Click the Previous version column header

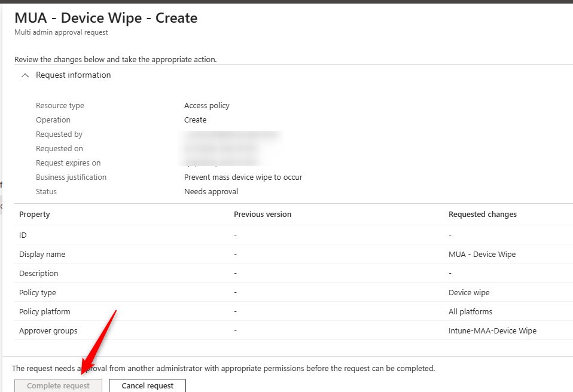(262, 214)
